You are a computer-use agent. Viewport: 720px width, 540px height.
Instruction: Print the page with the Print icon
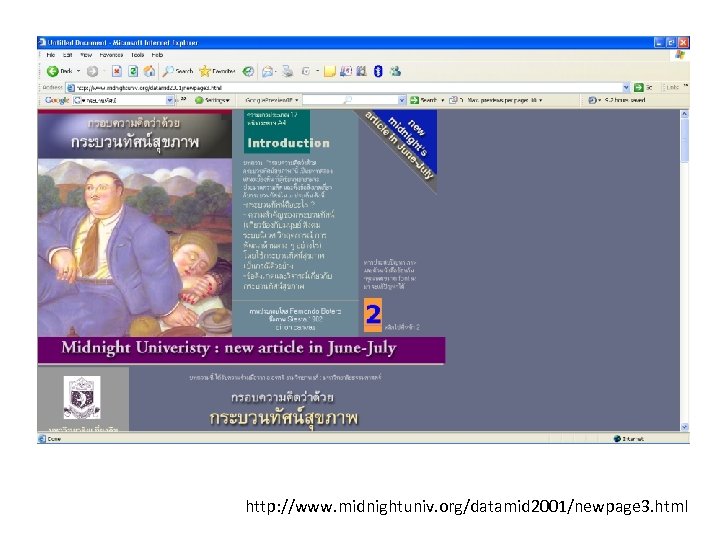pos(288,71)
